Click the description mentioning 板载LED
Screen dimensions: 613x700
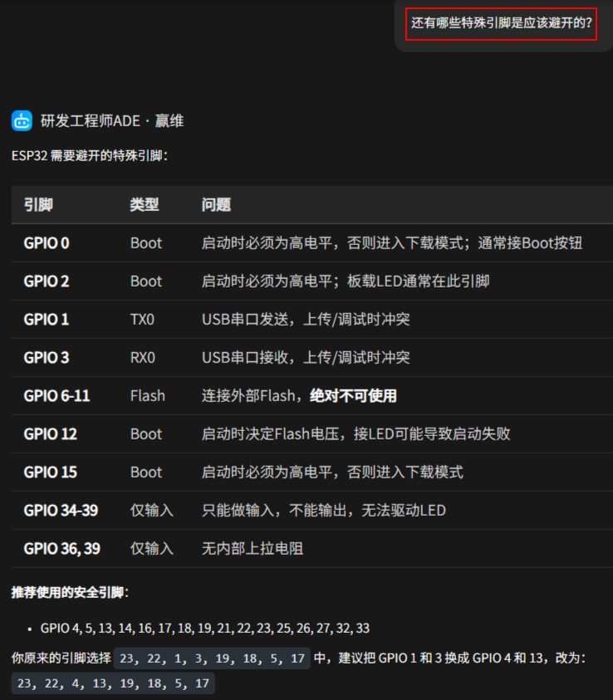coord(346,281)
